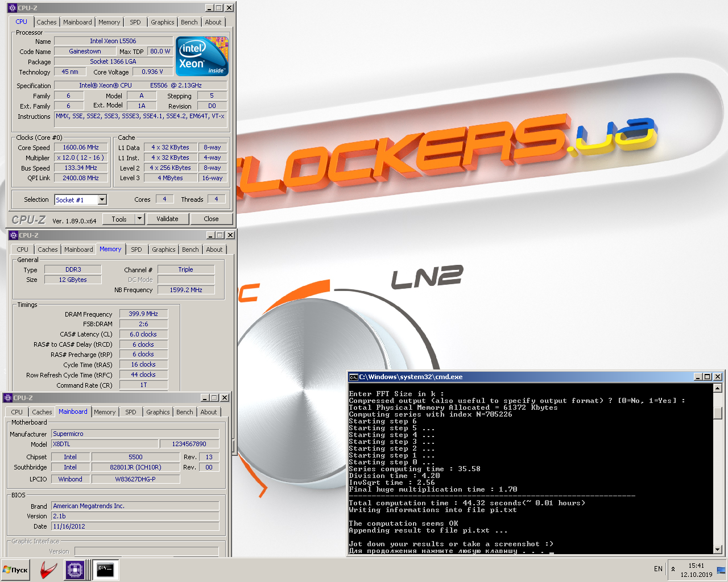Click the Validate button

pyautogui.click(x=167, y=219)
